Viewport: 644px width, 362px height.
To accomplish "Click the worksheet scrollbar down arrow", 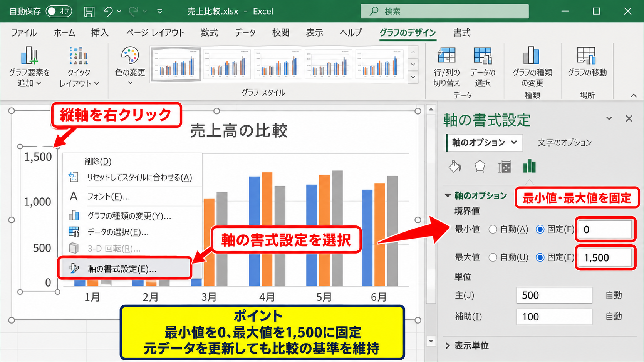I will [x=431, y=341].
